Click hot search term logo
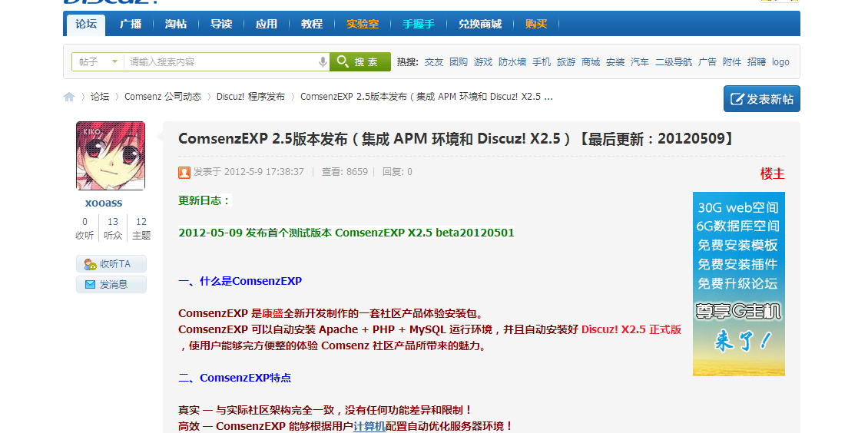 tap(780, 62)
